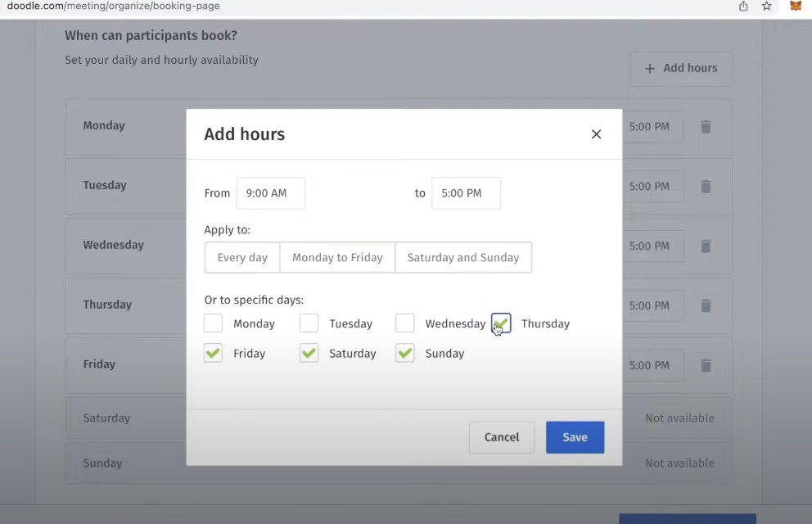Open the to 5:00 PM time dropdown
Image resolution: width=812 pixels, height=524 pixels.
465,193
